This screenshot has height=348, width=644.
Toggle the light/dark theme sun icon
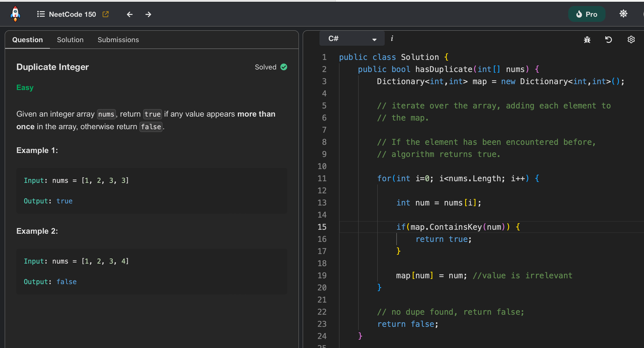pos(623,14)
